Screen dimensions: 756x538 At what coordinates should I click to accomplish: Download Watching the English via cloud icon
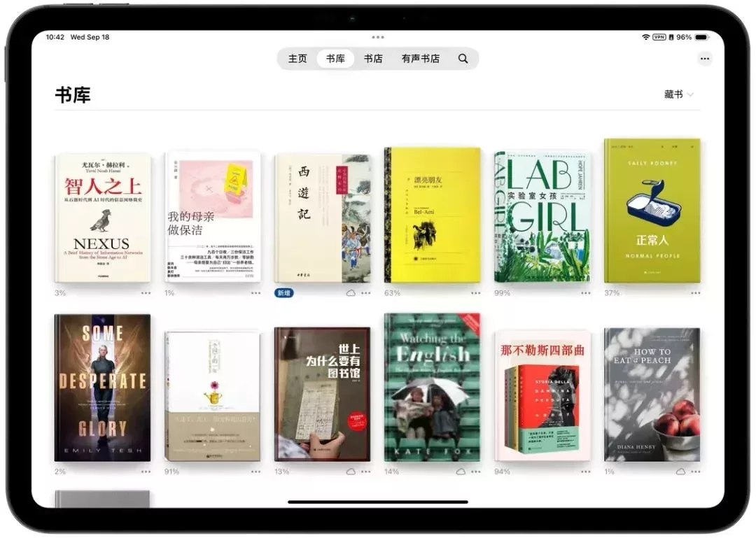(461, 472)
